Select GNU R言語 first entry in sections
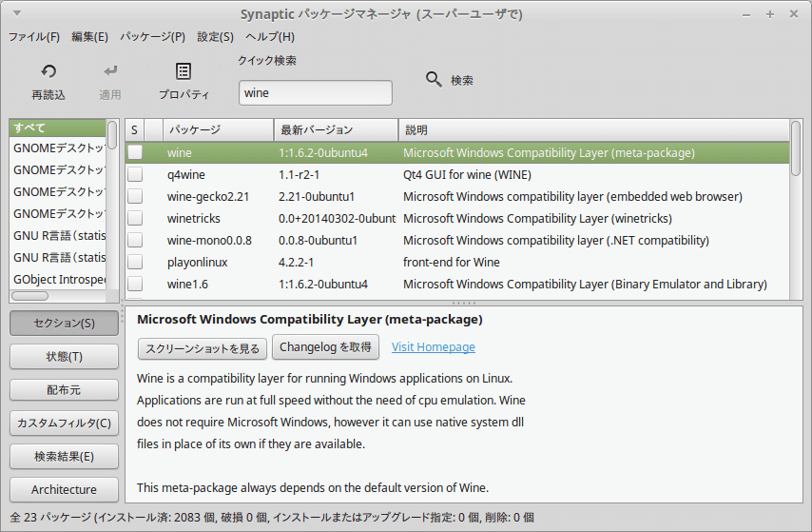This screenshot has width=812, height=532. (x=58, y=235)
